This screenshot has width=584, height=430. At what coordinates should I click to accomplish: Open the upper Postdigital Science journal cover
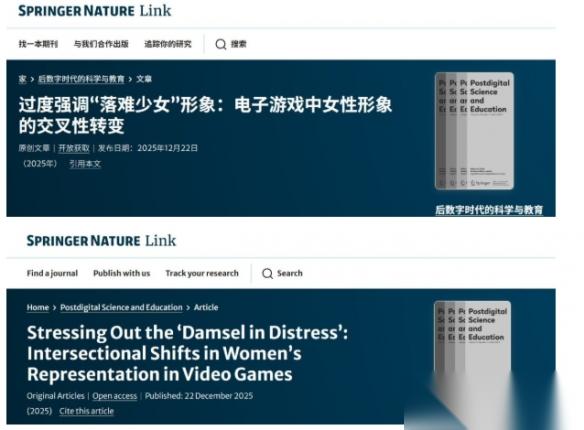coord(474,131)
